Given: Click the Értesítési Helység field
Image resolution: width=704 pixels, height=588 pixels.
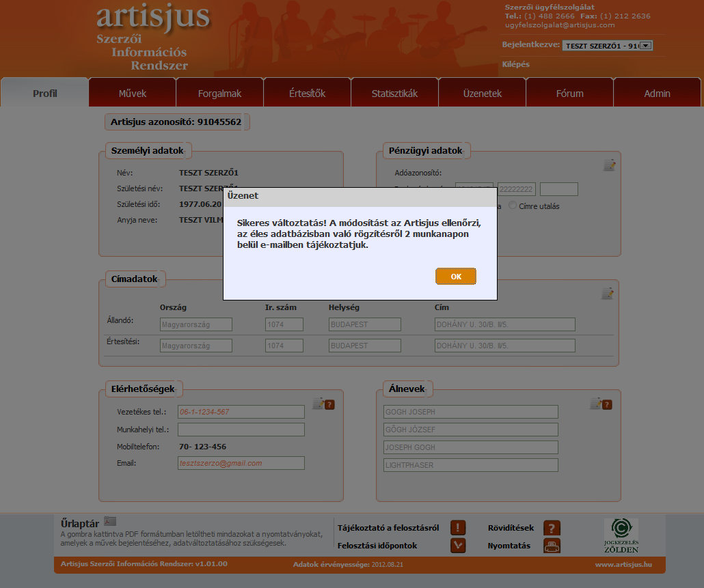Looking at the screenshot, I should point(365,346).
